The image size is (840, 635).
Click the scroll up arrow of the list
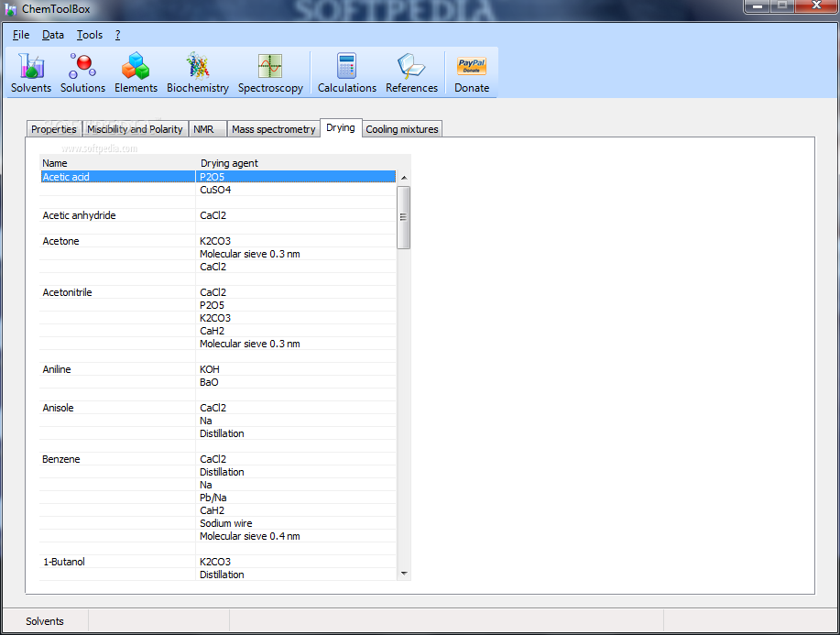point(404,178)
